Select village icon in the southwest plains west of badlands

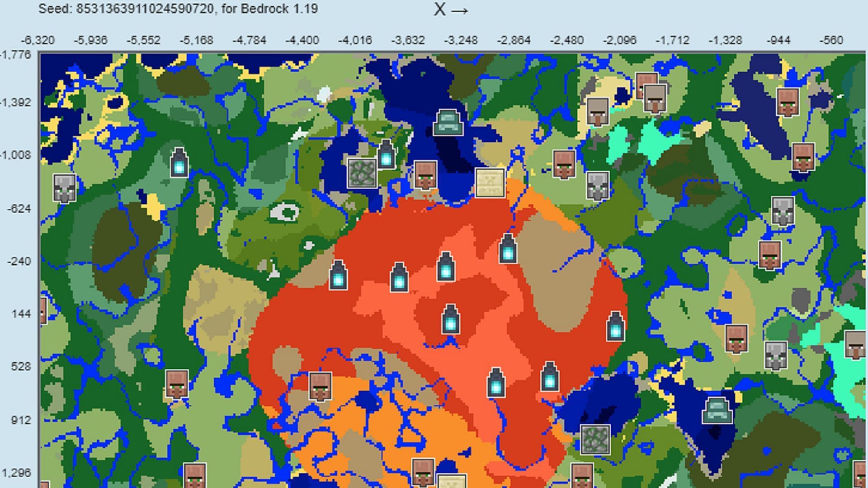click(177, 385)
